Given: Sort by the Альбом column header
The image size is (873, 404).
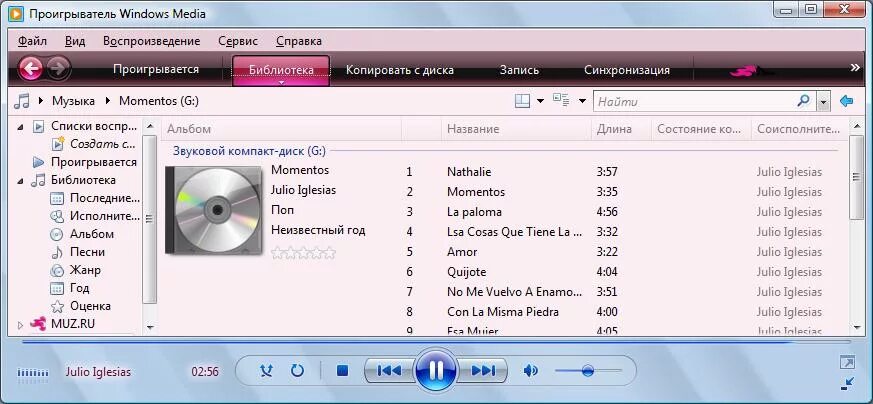Looking at the screenshot, I should pos(282,129).
